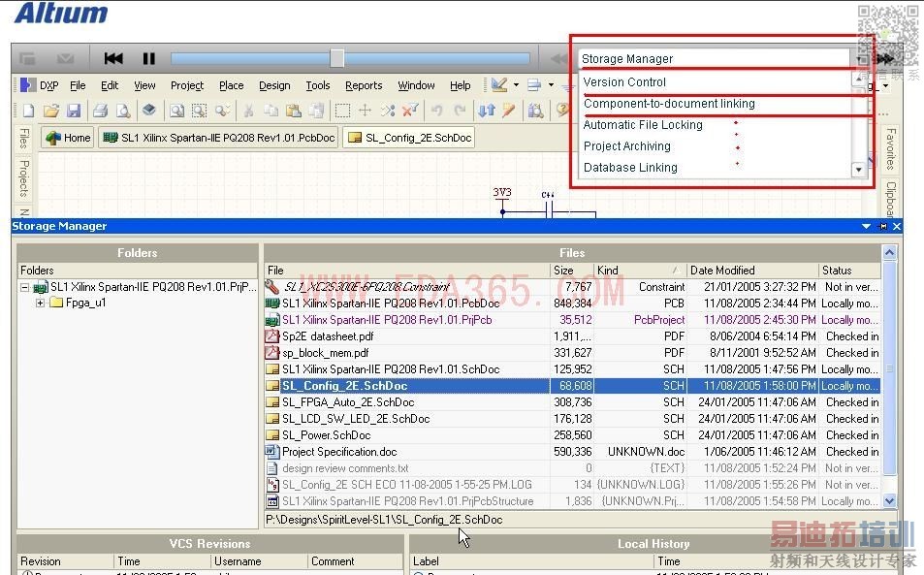Click the device view layers icon

[149, 111]
